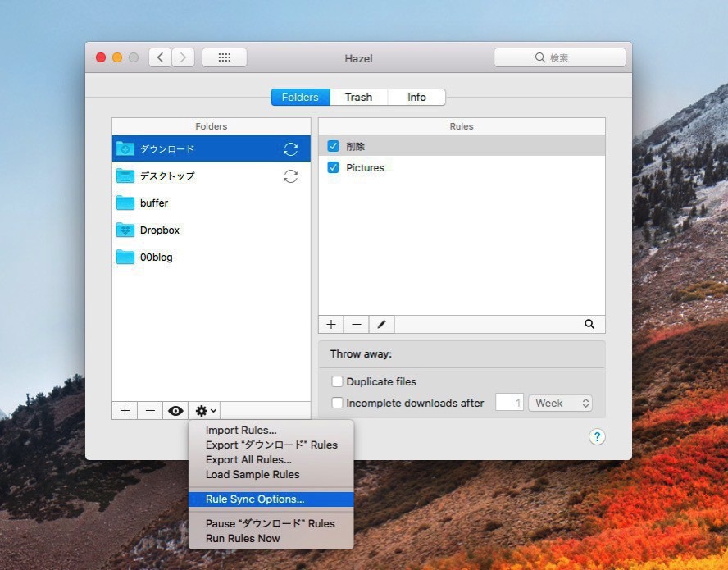Choose Rule Sync Options… menu item
The width and height of the screenshot is (728, 570).
coord(271,499)
